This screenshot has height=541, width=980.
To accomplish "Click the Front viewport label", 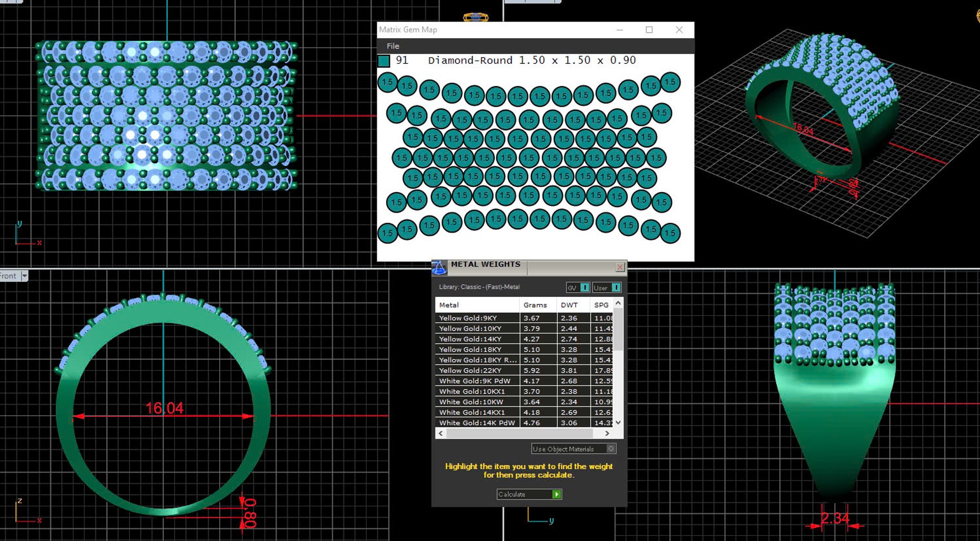I will click(9, 276).
